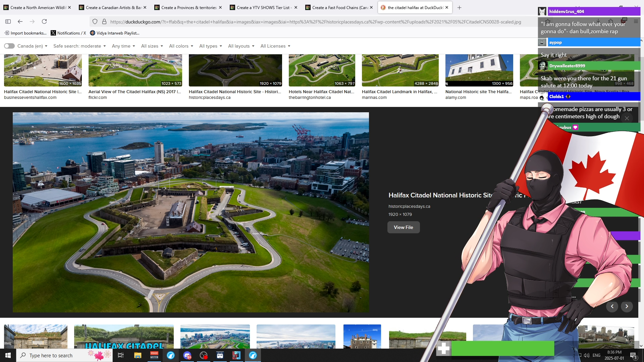Open the All Licenses filter dropdown
This screenshot has width=644, height=362.
point(275,46)
